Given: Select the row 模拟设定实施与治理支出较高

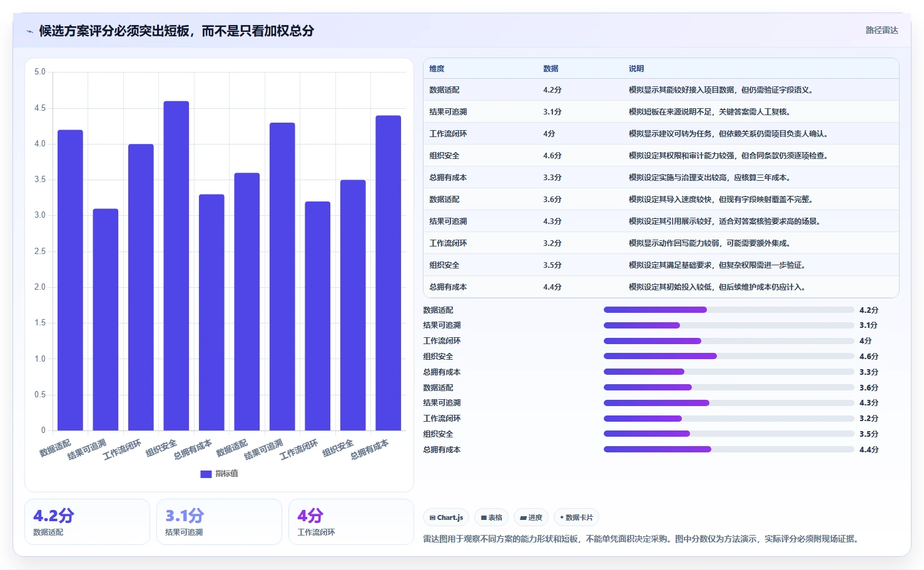Looking at the screenshot, I should click(x=661, y=178).
